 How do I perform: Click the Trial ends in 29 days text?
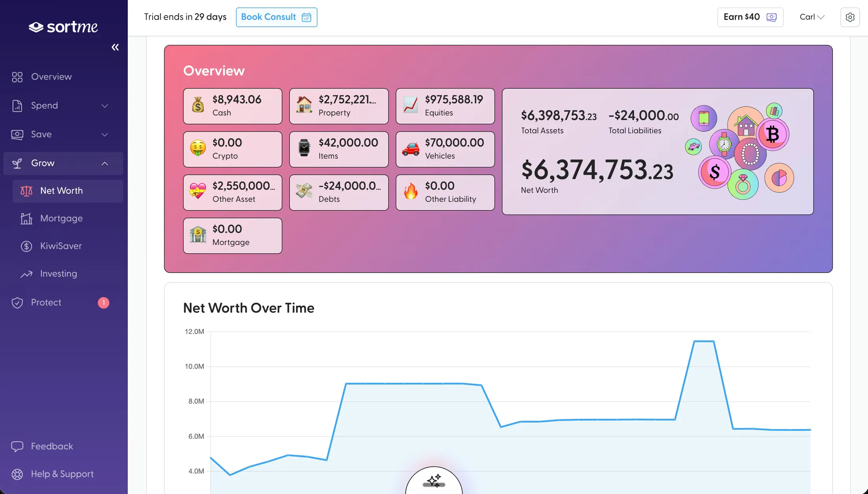pyautogui.click(x=185, y=17)
